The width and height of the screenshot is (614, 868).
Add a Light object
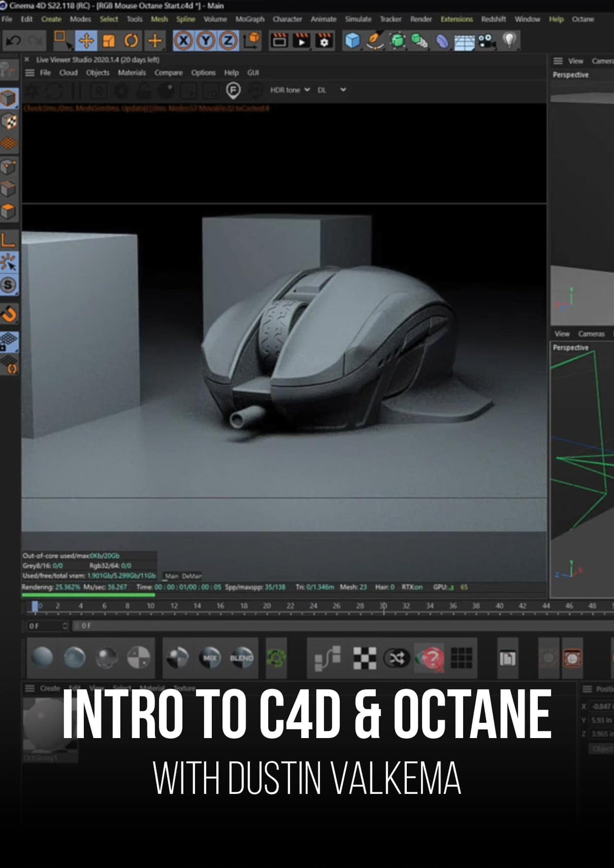(x=510, y=40)
